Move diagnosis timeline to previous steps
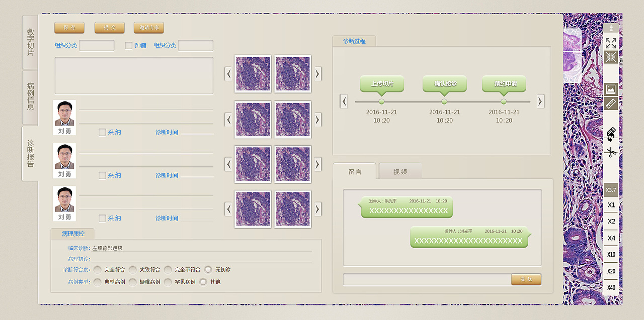 (x=344, y=101)
